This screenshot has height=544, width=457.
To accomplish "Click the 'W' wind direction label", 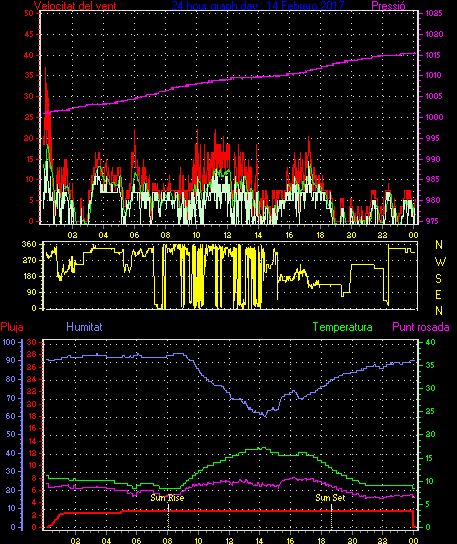I will [x=440, y=262].
